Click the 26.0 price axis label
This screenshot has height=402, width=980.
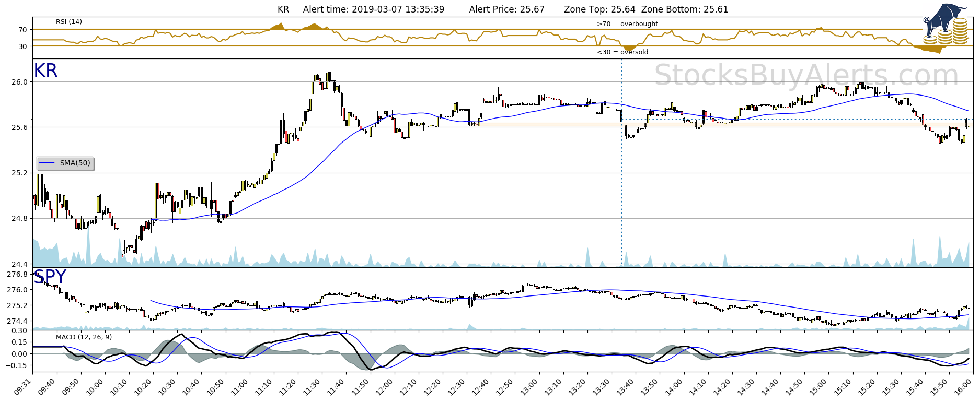coord(20,82)
